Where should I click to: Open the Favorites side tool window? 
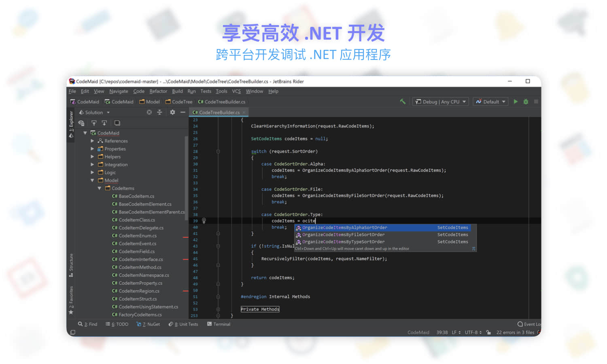pos(71,300)
